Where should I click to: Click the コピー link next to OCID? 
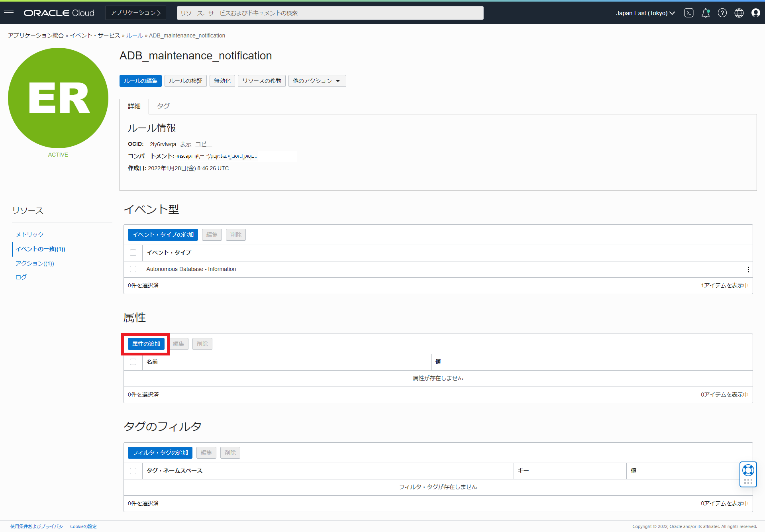(203, 144)
